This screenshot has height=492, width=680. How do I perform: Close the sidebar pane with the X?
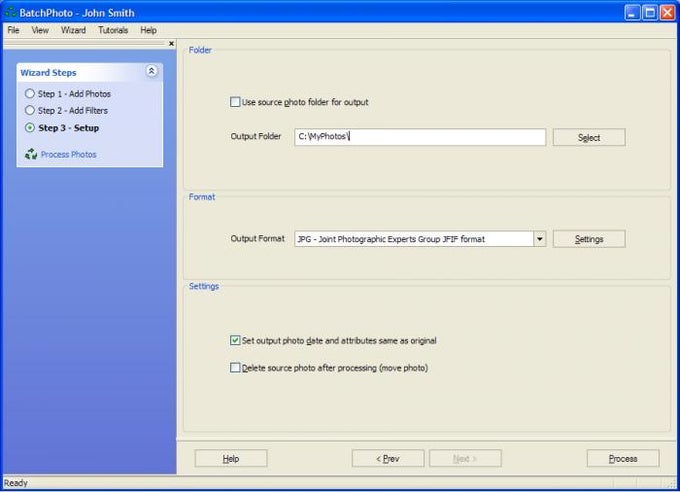click(171, 43)
